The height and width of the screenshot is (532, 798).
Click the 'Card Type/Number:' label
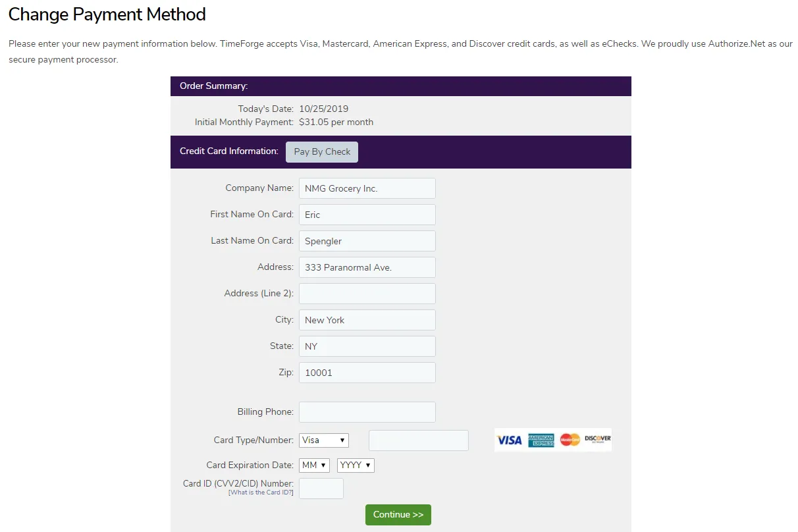pyautogui.click(x=254, y=440)
